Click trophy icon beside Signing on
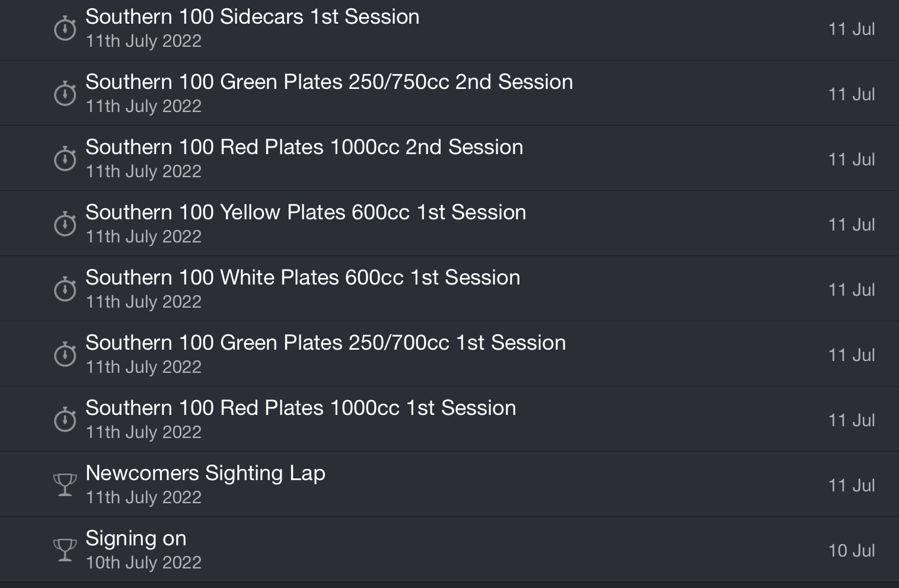899x588 pixels. tap(65, 550)
